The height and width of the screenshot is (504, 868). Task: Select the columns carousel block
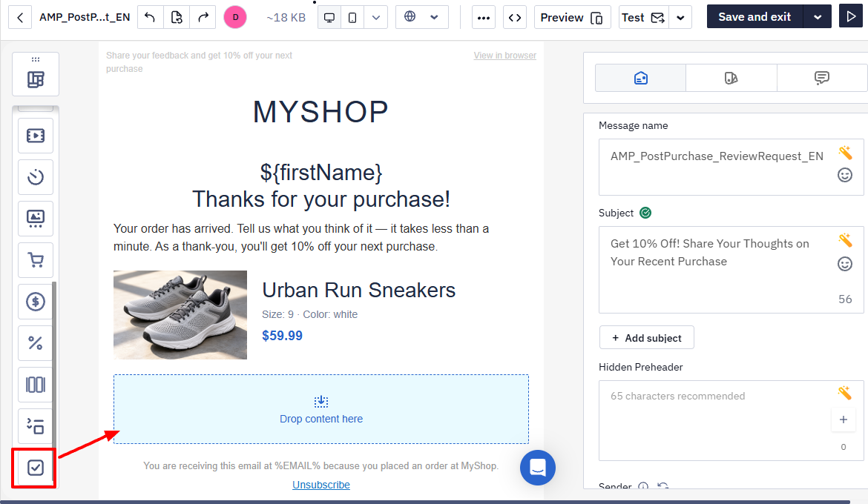[x=36, y=385]
